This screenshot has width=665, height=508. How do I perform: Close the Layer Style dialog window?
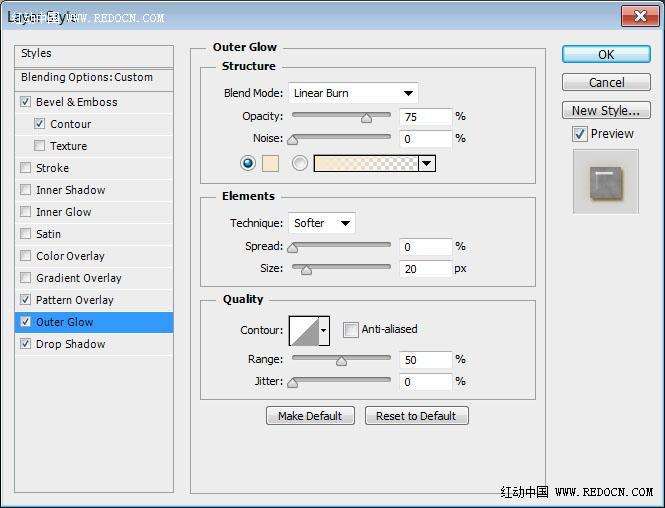639,16
